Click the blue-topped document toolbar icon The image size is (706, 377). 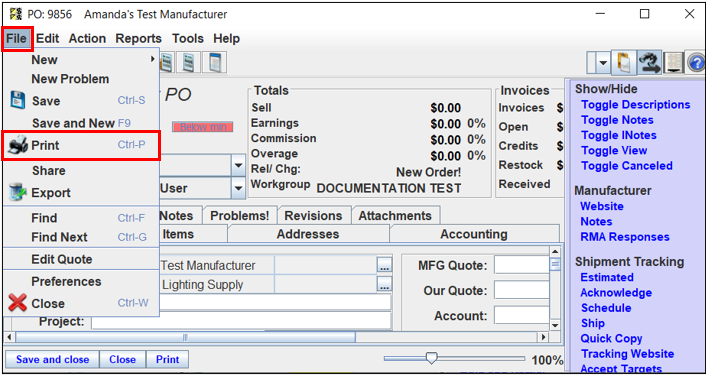(214, 63)
